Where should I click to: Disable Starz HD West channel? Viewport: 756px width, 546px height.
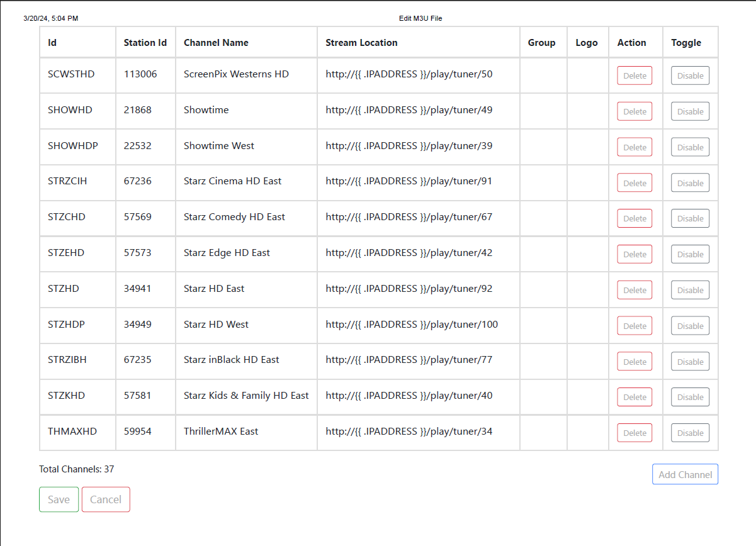[x=690, y=326]
